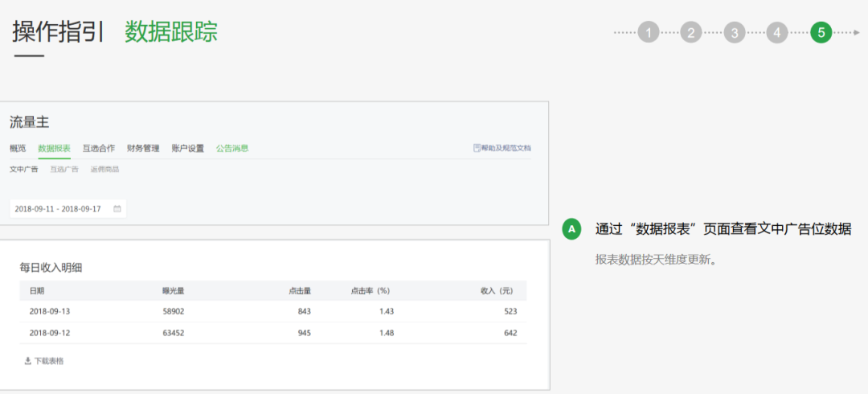The image size is (868, 394).
Task: Go to step 4 circle
Action: click(777, 33)
